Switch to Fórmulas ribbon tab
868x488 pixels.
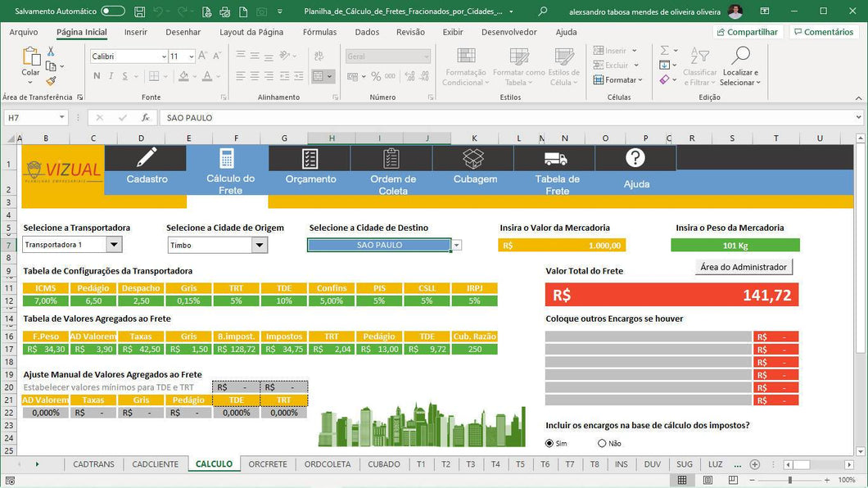pos(319,32)
